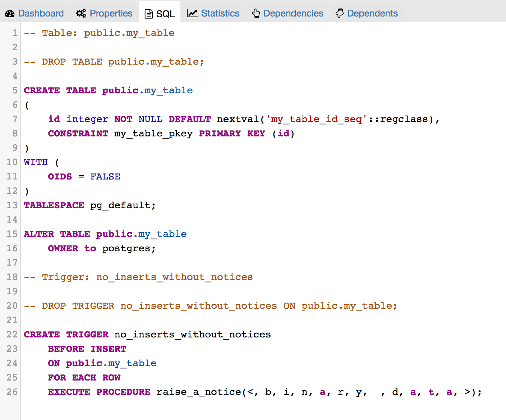
Task: Click 'OIDS' on line 11
Action: tap(60, 177)
